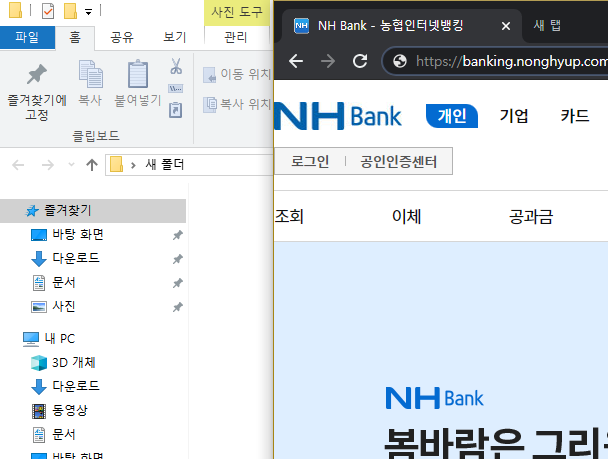Click the NH Bank banner logo image
Screen dimensions: 608x459
tap(434, 398)
